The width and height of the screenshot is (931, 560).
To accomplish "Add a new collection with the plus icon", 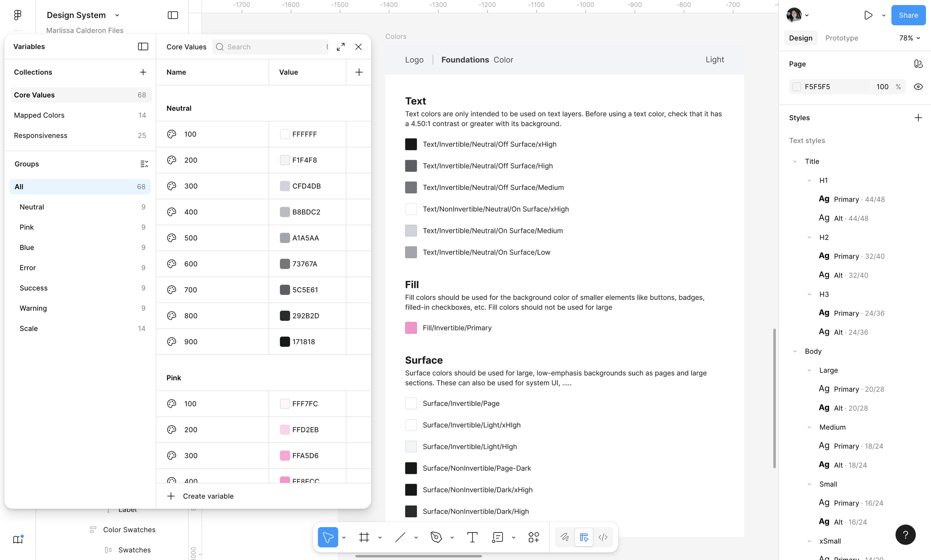I will click(x=143, y=72).
